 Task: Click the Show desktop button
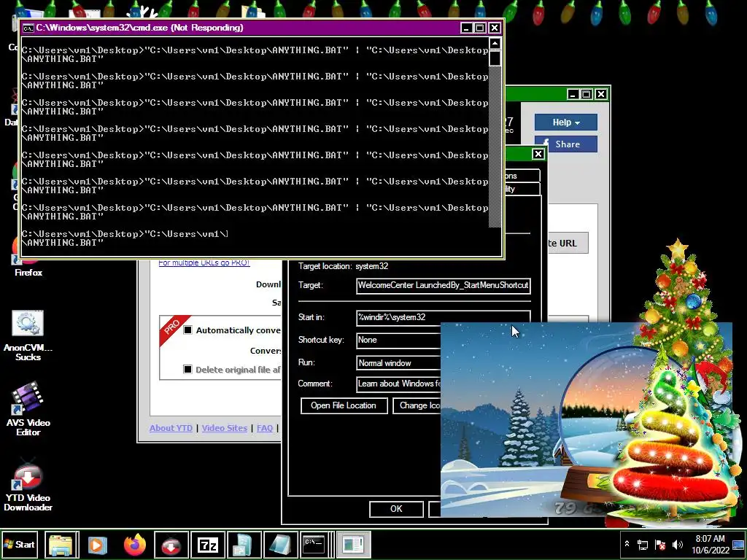pos(739,544)
